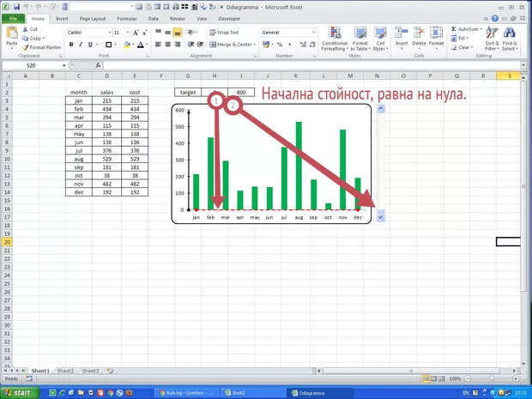Screen dimensions: 532x399
Task: Switch to the Page Layout tab
Action: click(x=93, y=19)
